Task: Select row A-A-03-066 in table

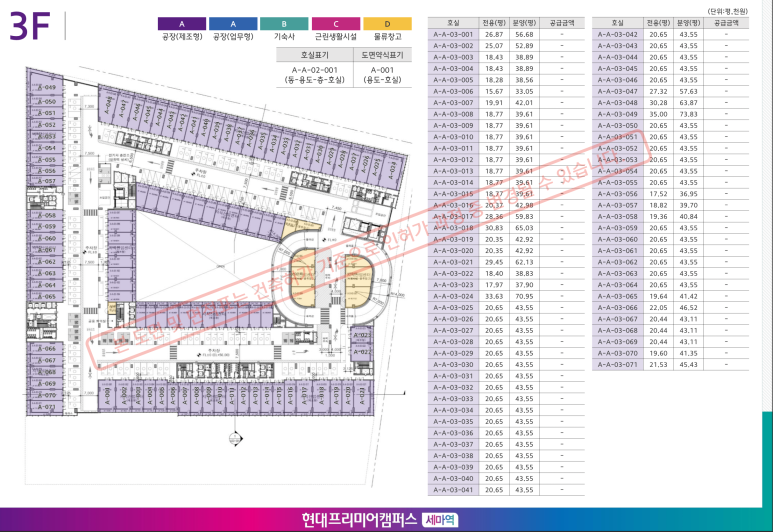Action: [x=670, y=308]
